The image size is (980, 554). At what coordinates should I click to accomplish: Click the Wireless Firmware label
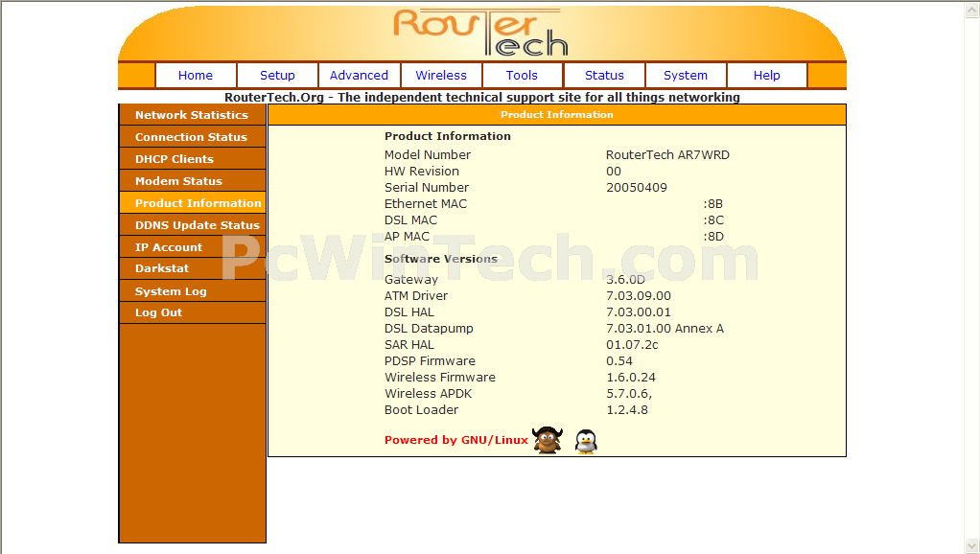[x=440, y=378]
